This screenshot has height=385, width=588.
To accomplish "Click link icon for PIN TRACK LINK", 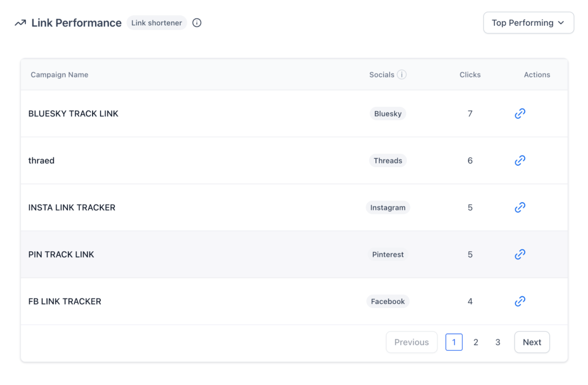I will click(520, 254).
